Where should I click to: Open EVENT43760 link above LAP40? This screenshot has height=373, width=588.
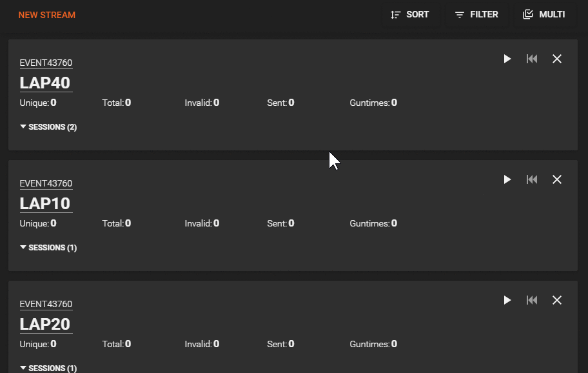(x=46, y=63)
